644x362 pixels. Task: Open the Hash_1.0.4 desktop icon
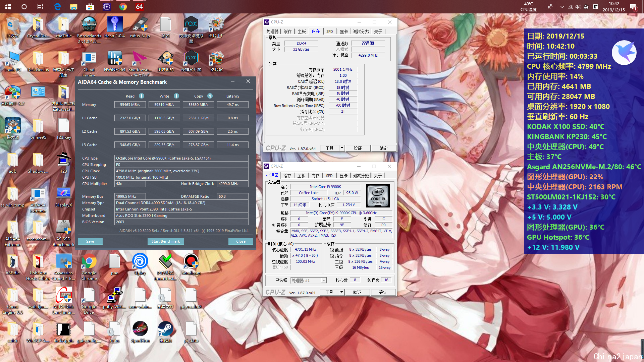click(114, 27)
